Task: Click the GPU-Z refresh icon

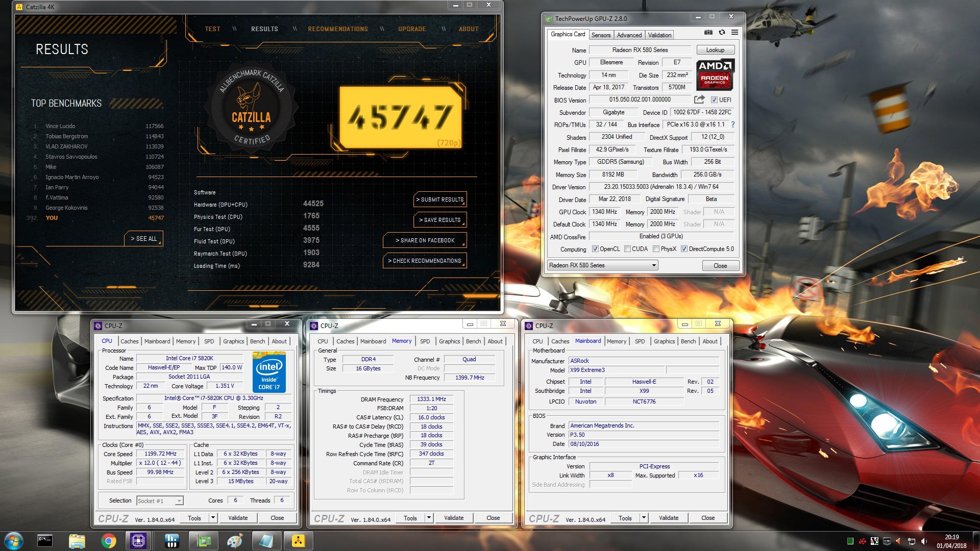Action: tap(722, 32)
